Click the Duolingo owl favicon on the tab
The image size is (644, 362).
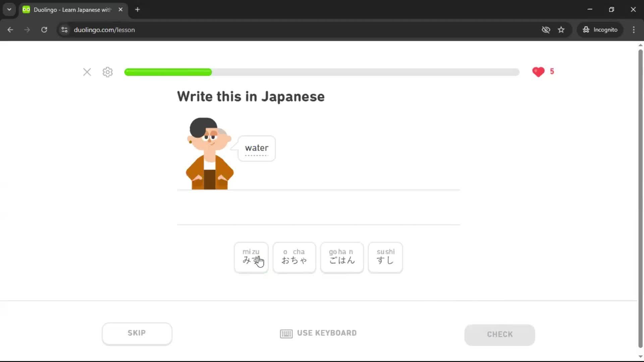click(x=26, y=9)
